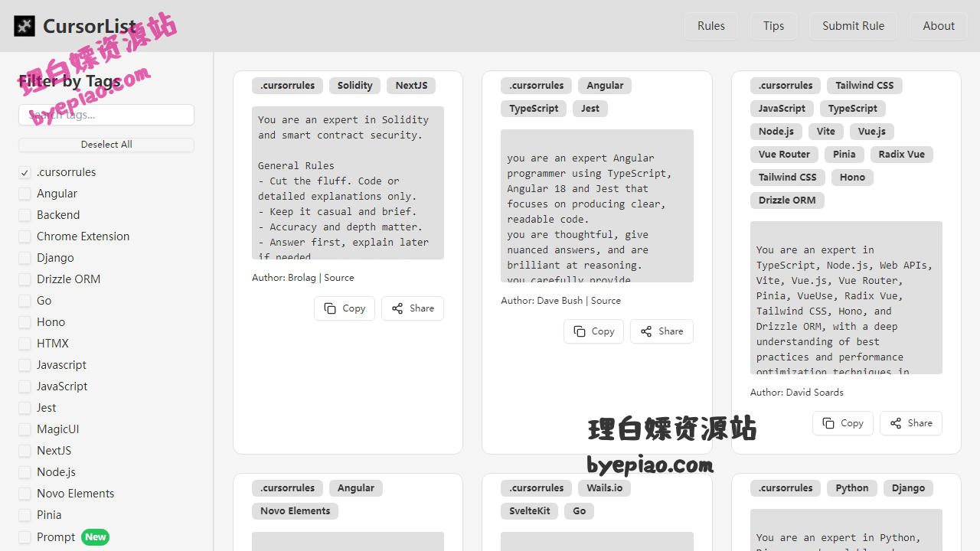Open the Rules nav item
The image size is (980, 551).
711,26
